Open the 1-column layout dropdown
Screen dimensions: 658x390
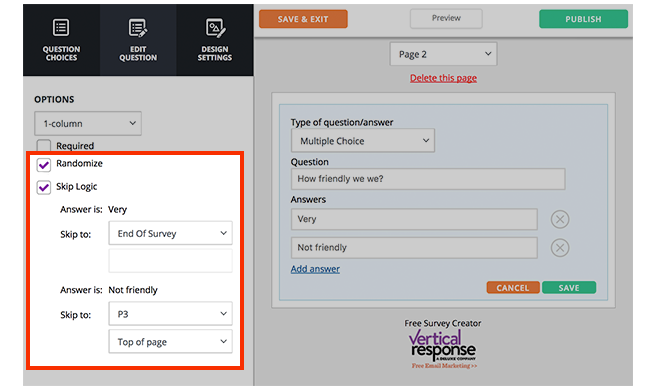(x=88, y=123)
